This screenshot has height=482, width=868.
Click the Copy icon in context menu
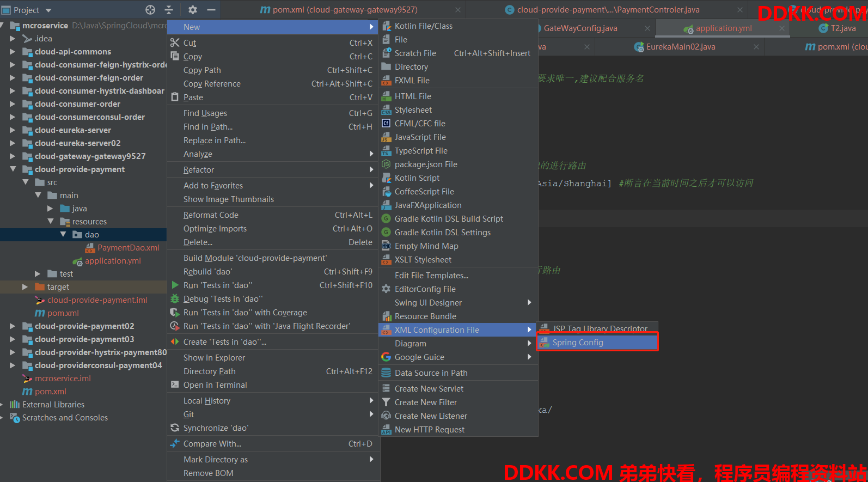[175, 56]
